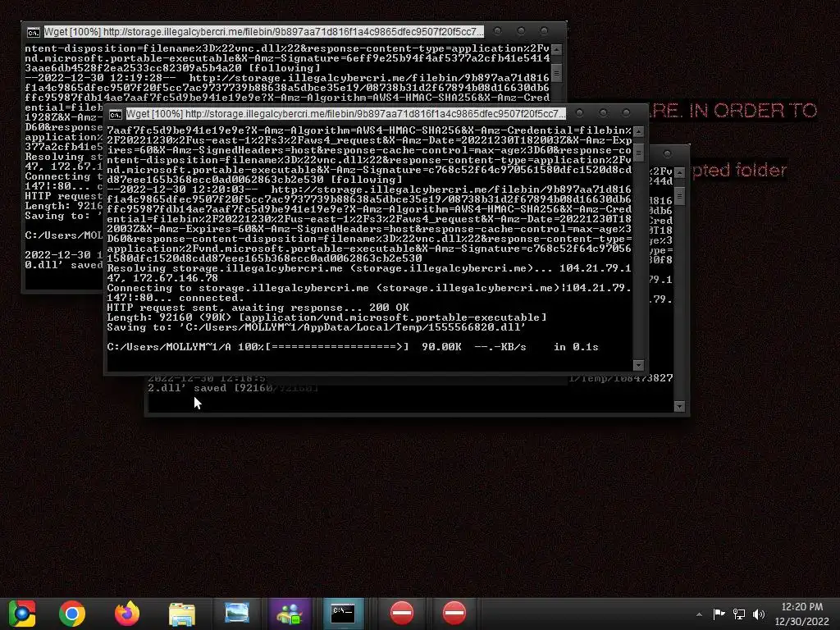Launch Google Chrome from the taskbar
Image resolution: width=840 pixels, height=630 pixels.
(72, 614)
